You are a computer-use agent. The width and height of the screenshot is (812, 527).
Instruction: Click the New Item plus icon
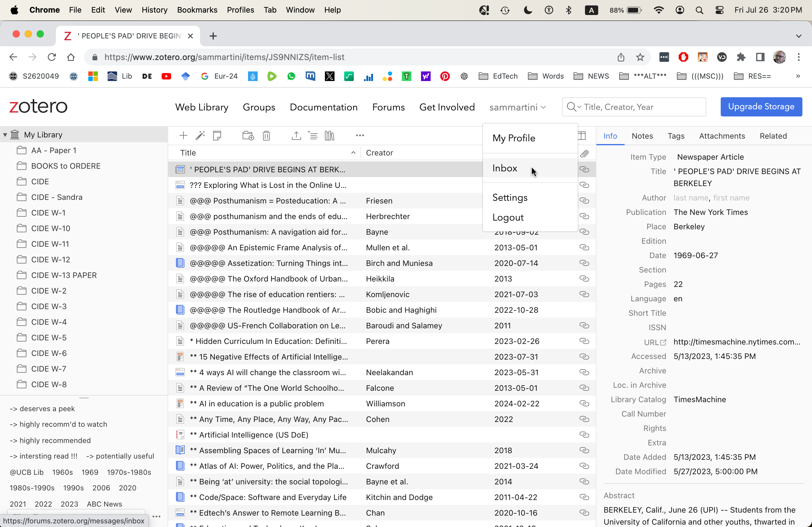tap(183, 135)
